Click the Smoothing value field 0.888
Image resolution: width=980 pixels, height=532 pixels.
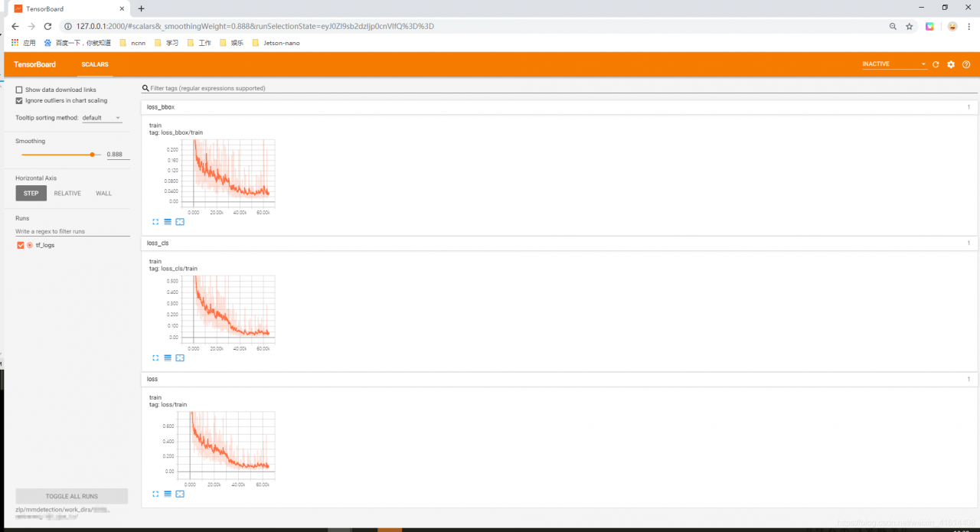(118, 155)
